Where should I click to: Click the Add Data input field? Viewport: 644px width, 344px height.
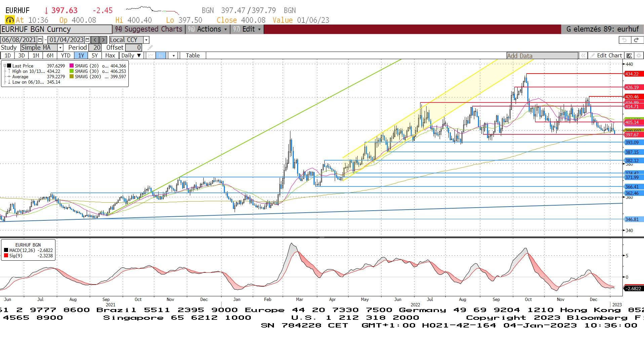click(x=542, y=56)
